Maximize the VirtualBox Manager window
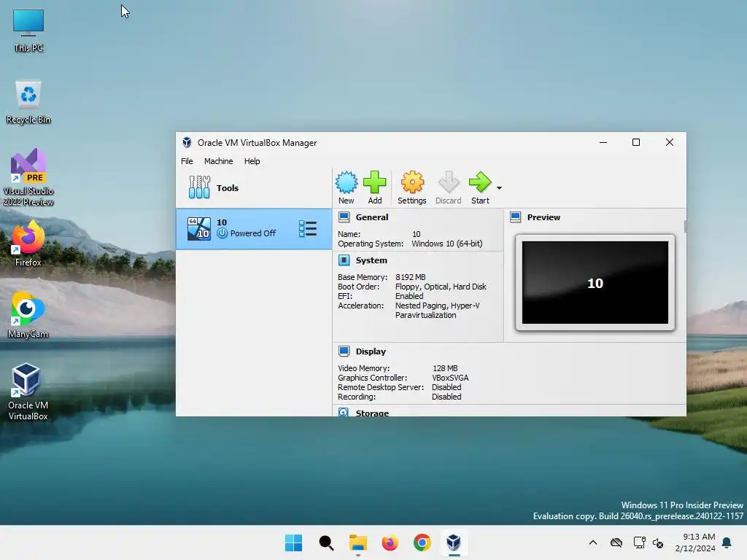The image size is (747, 560). pos(636,142)
